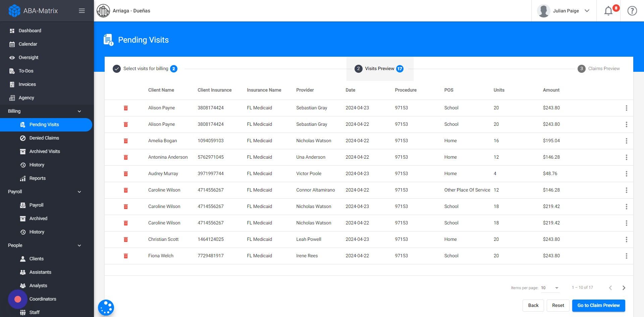Open the Invoices section
644x317 pixels.
27,84
